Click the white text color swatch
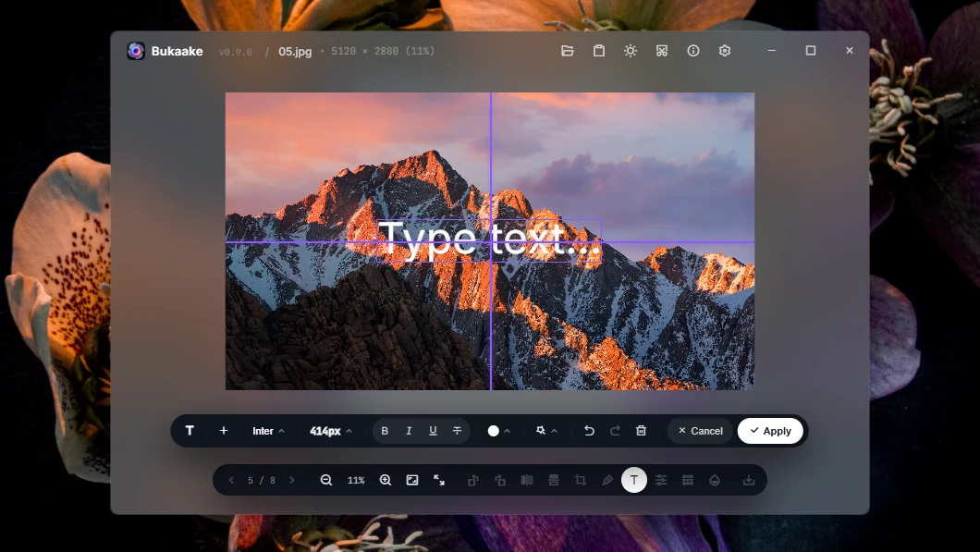980x552 pixels. pos(493,431)
